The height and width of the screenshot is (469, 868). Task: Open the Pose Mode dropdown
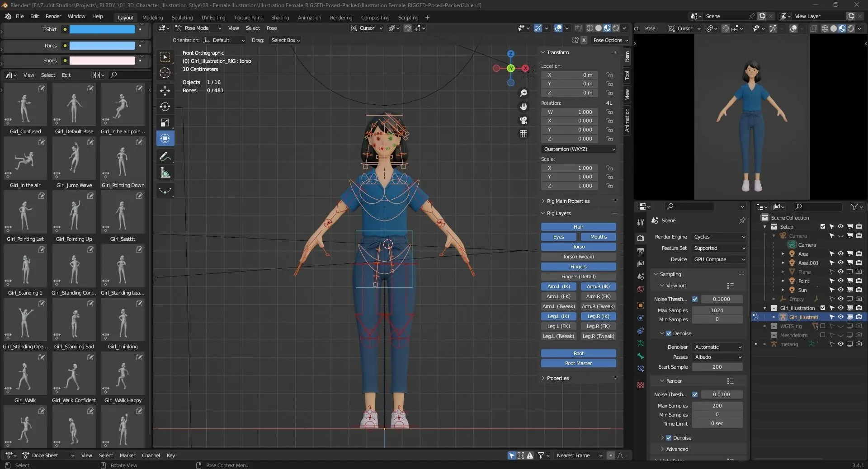point(198,28)
